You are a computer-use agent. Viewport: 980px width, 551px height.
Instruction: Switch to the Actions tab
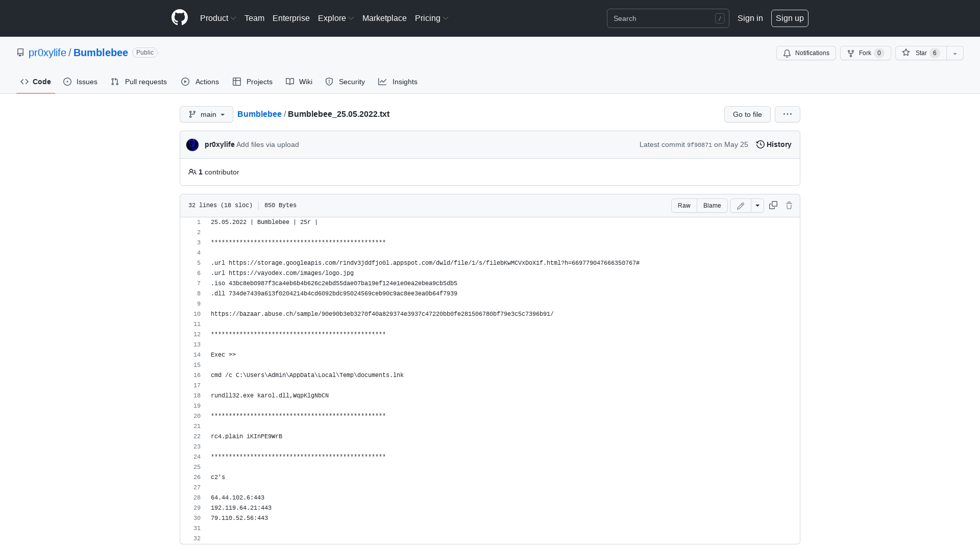coord(200,82)
